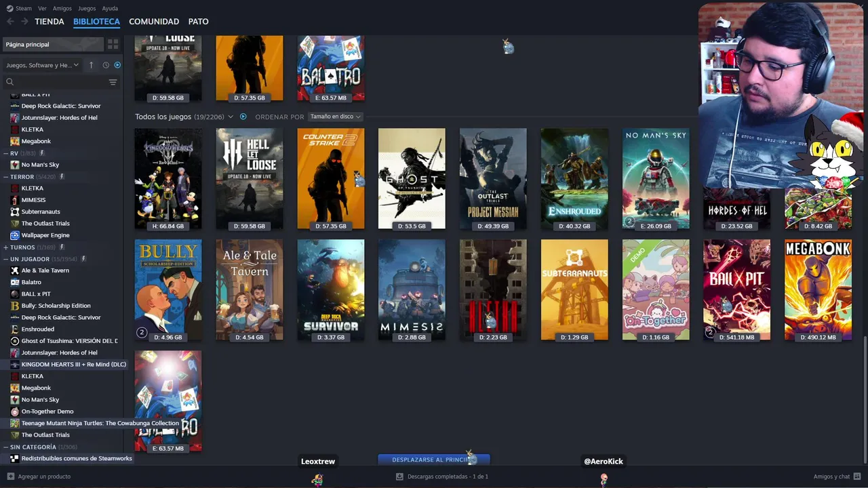Image resolution: width=868 pixels, height=488 pixels.
Task: Open friends chat icon at bottom right
Action: 858,476
